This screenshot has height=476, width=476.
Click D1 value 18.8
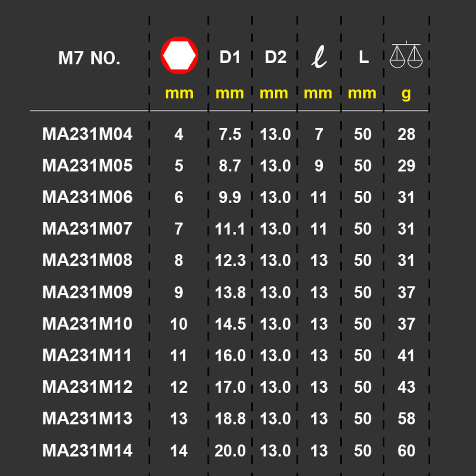click(230, 418)
